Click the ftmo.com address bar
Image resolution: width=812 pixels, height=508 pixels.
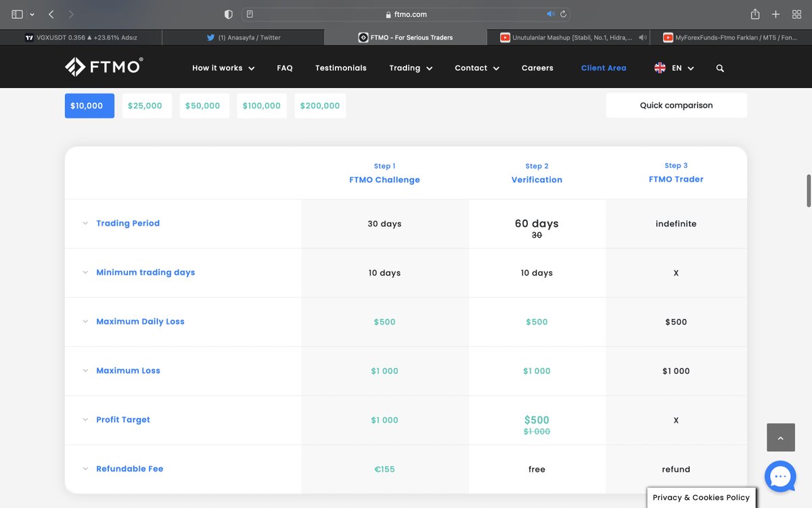point(406,14)
